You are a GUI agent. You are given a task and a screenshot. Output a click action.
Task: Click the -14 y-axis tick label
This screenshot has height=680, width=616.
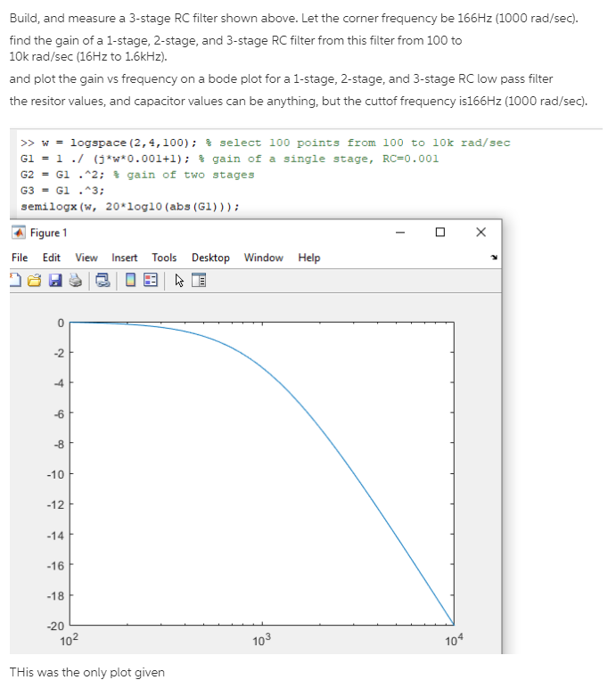(x=55, y=535)
